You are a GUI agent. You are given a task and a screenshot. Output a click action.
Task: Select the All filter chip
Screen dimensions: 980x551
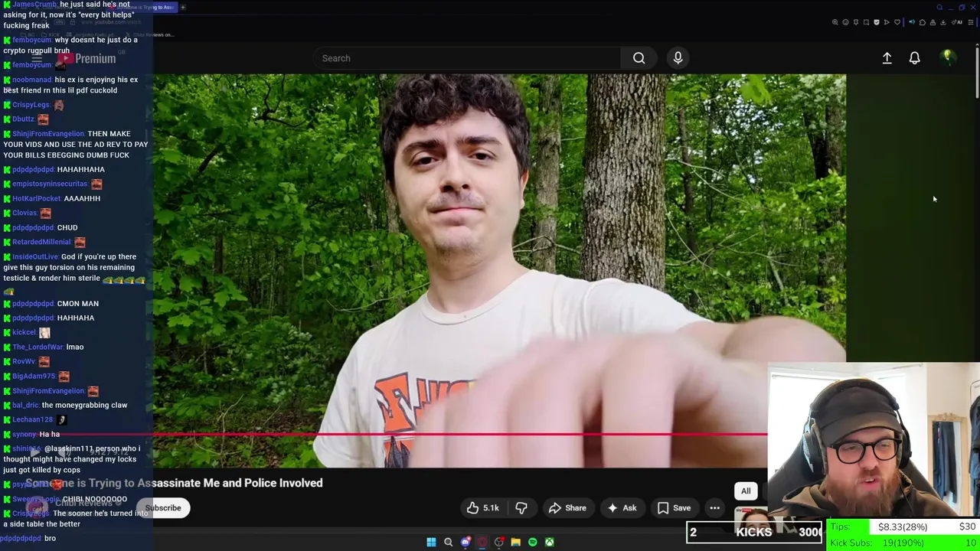pos(746,491)
